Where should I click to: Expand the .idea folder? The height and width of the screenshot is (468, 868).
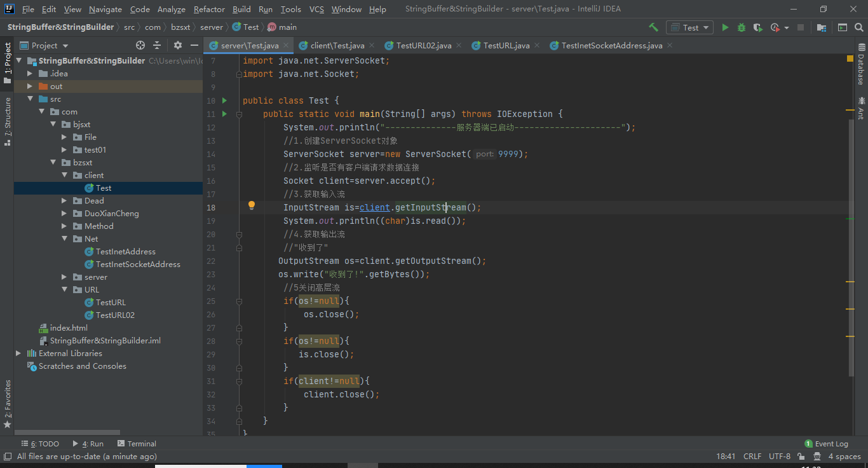coord(29,74)
